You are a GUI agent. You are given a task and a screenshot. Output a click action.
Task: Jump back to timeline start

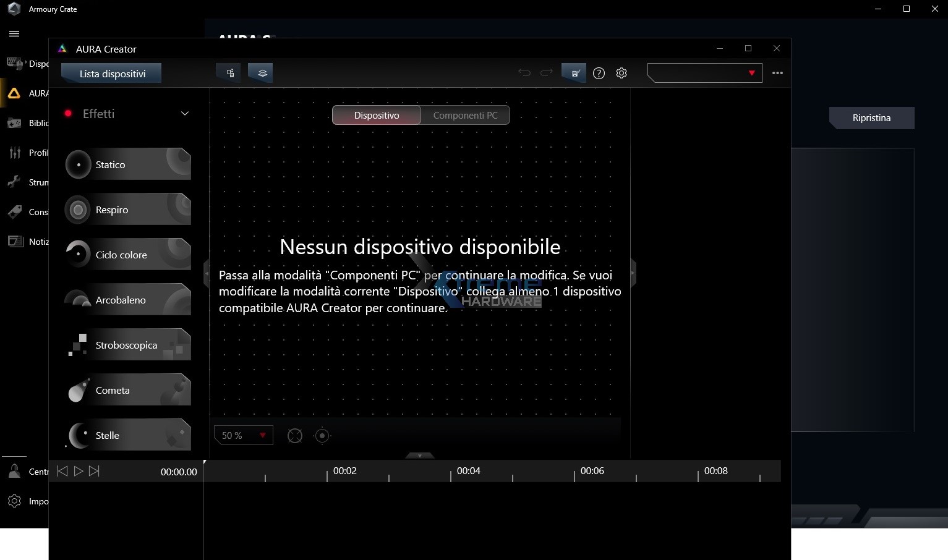click(62, 471)
